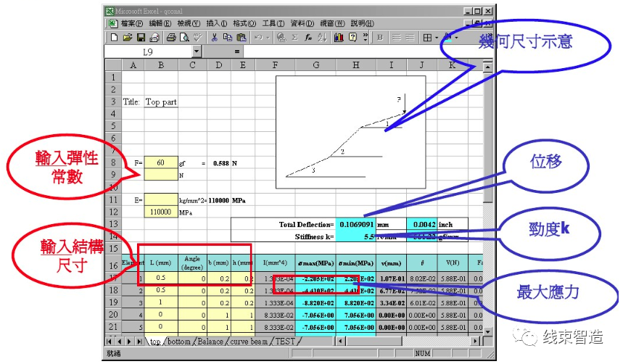Click the Select All corner button
The width and height of the screenshot is (623, 364).
113,65
